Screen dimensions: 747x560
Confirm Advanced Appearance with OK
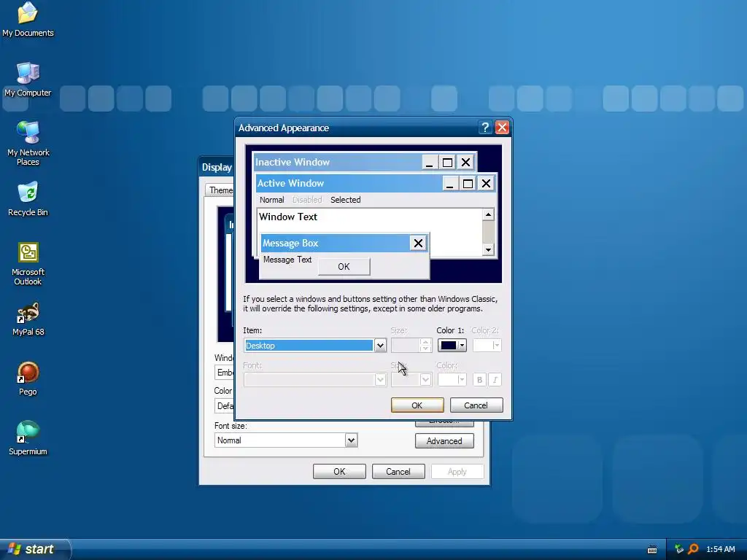click(x=417, y=405)
